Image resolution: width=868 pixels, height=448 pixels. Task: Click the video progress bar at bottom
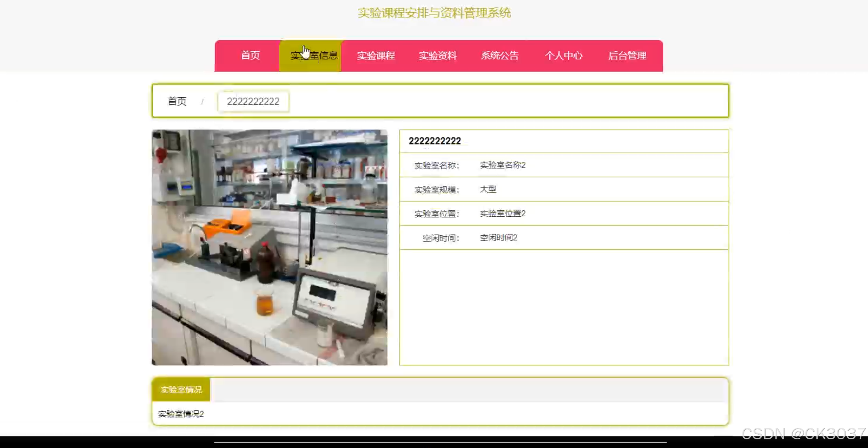click(x=440, y=442)
